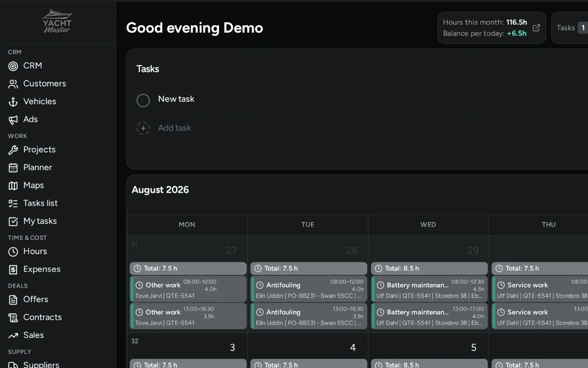Image resolution: width=588 pixels, height=368 pixels.
Task: Open Antifouling 08:00–12:00 entry
Action: (x=309, y=289)
